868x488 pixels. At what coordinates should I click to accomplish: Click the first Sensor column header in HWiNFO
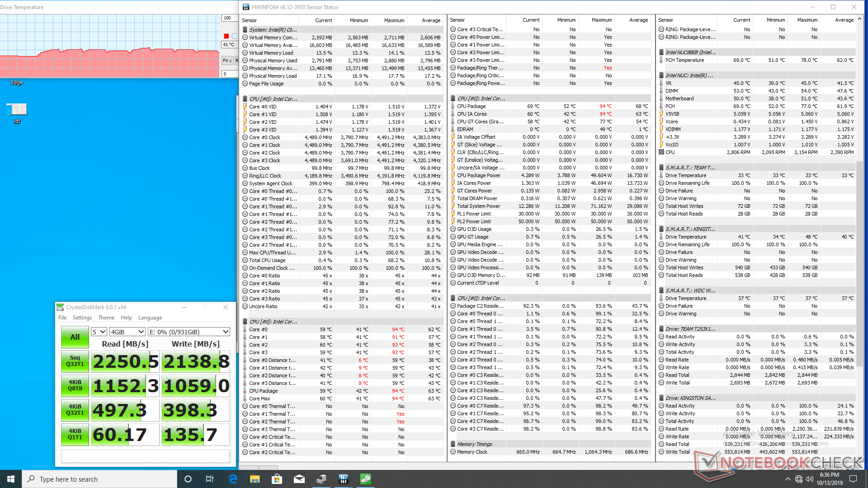[270, 20]
